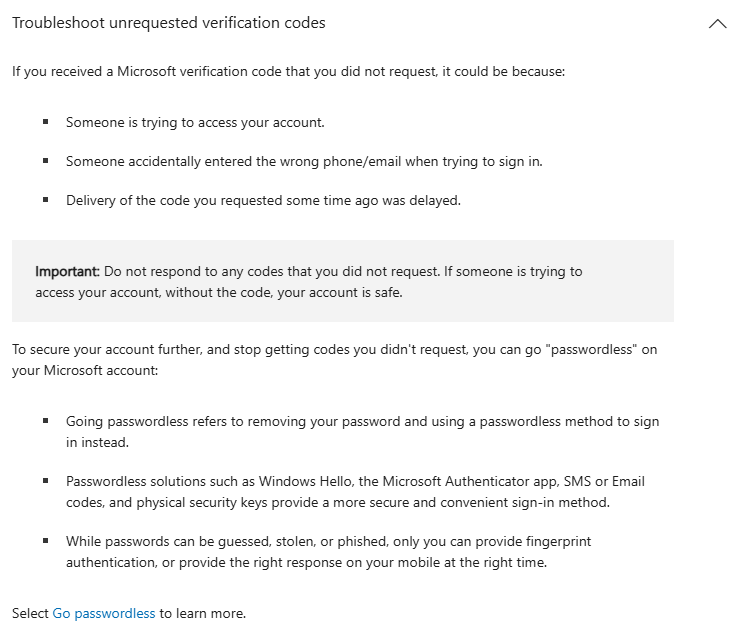Click the "Delivery of the code" delayed bullet text
Viewport: 735px width, 639px height.
point(263,200)
